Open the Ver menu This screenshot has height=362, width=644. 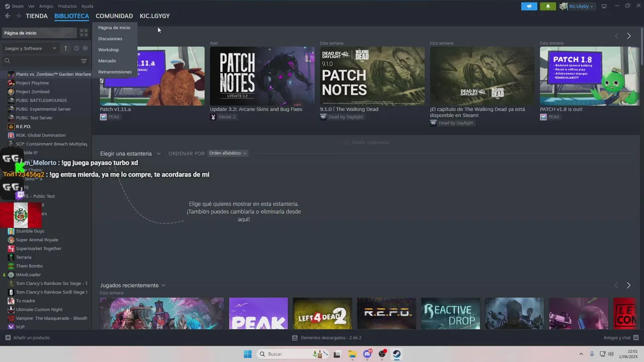pos(31,6)
